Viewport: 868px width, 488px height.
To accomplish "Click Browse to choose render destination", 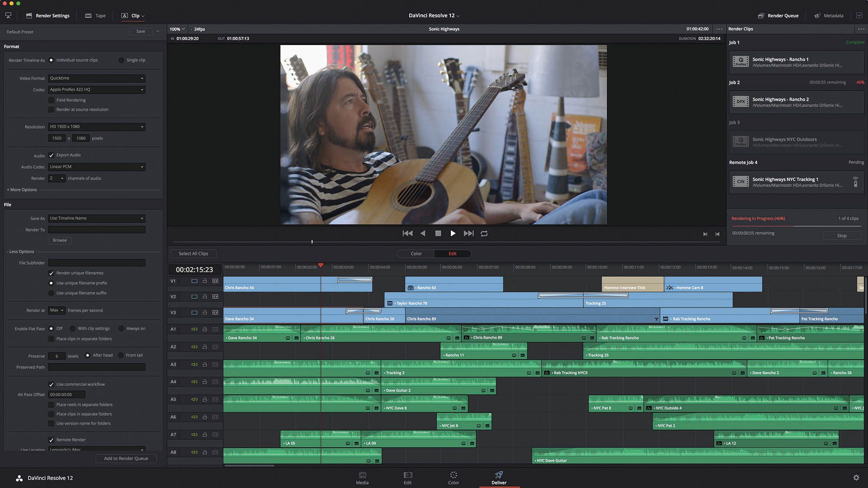I will [x=59, y=240].
